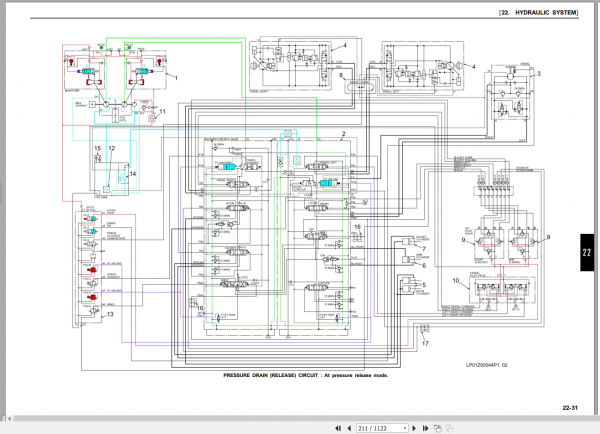The width and height of the screenshot is (600, 434).
Task: Click the Pressure Drain (Release) Circuit caption
Action: point(306,375)
